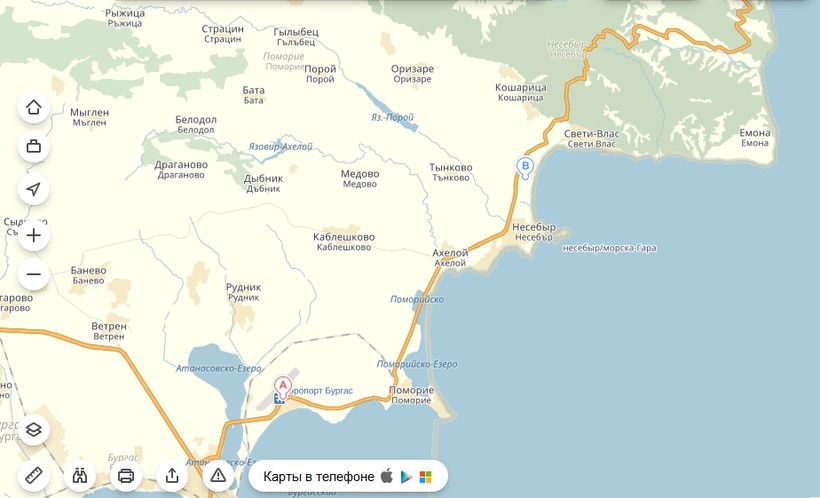Click the Аэропорт Бургас label
Viewport: 820px width, 498px height.
(x=322, y=391)
